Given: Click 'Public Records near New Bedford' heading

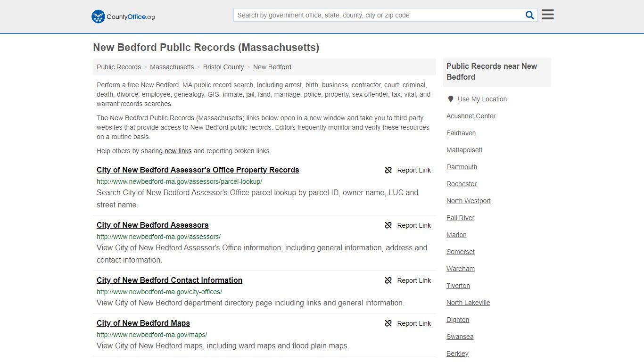Looking at the screenshot, I should [x=492, y=72].
